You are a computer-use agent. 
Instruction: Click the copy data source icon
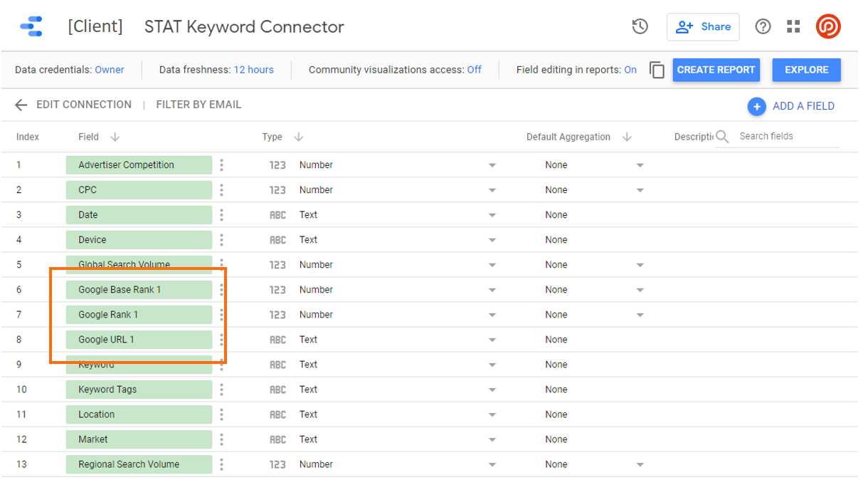pyautogui.click(x=657, y=70)
